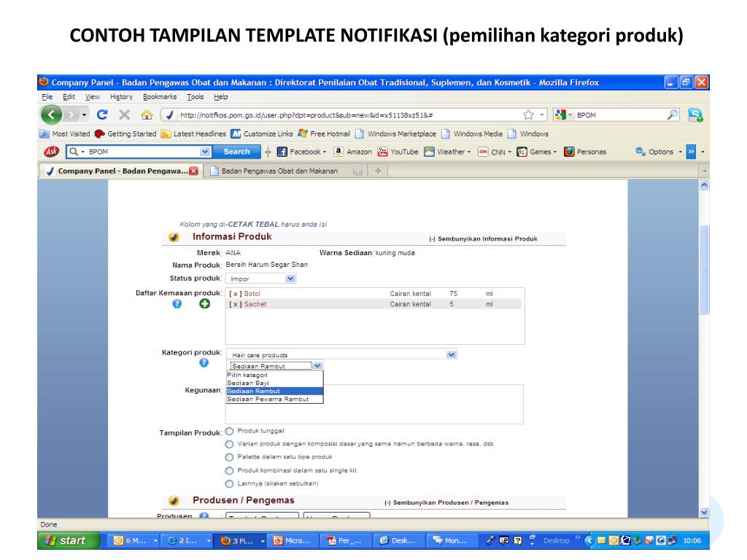
Task: Select Lainnya (silakan sebutkan) radio button
Action: (229, 484)
